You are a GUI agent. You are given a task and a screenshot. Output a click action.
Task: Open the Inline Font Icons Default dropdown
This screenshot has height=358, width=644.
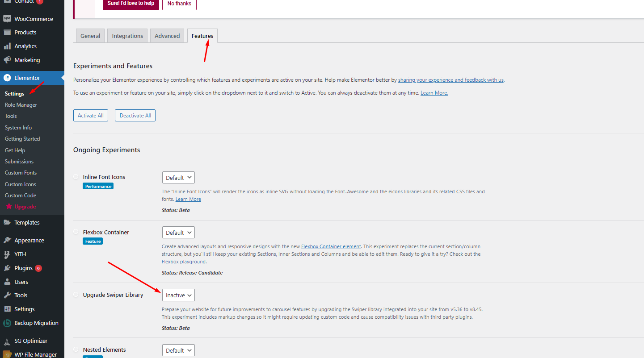[178, 177]
